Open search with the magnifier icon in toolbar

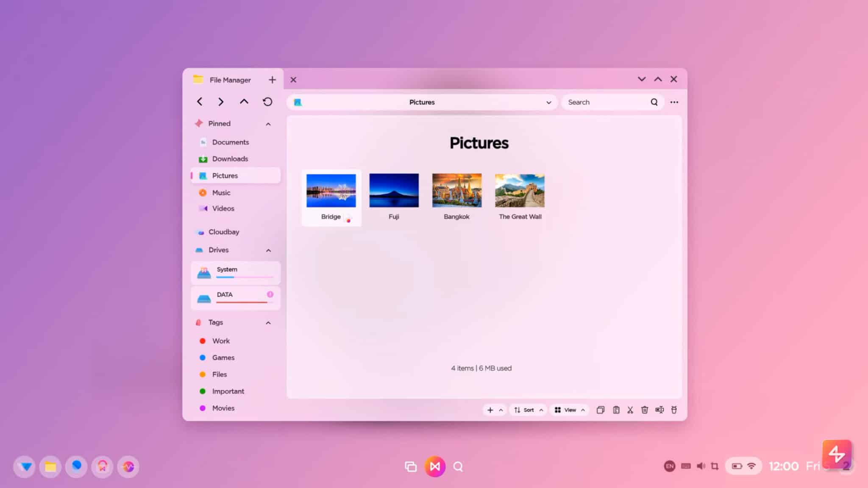click(654, 102)
